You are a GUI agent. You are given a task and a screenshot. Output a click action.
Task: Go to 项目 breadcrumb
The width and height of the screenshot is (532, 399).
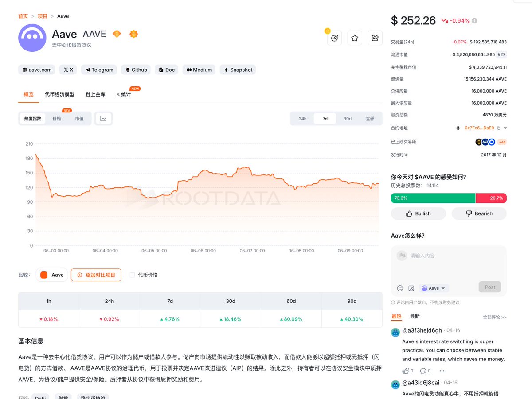43,16
